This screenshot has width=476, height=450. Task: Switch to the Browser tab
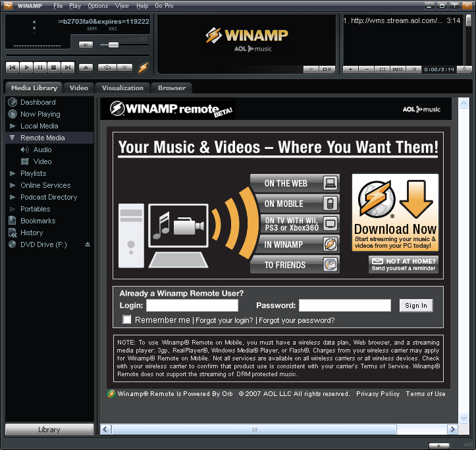click(172, 88)
